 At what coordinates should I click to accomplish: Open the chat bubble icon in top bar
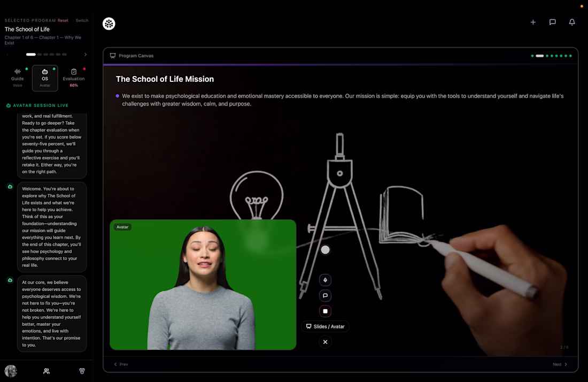point(552,22)
